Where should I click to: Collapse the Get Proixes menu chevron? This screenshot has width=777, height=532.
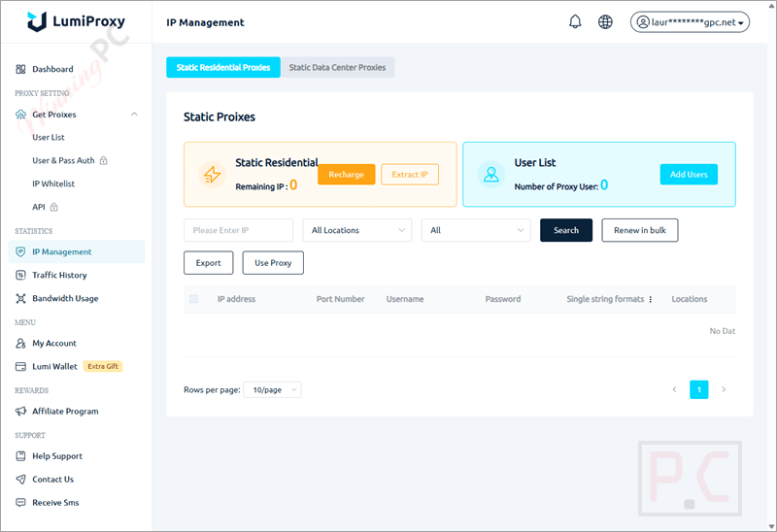pos(134,115)
